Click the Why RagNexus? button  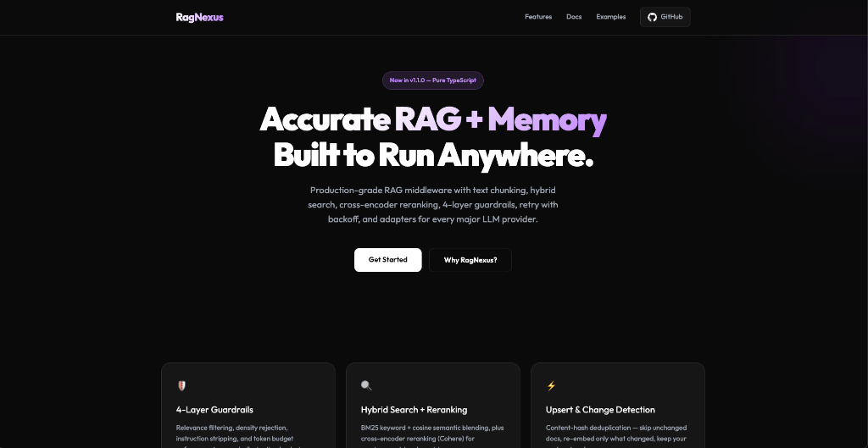[x=470, y=260]
